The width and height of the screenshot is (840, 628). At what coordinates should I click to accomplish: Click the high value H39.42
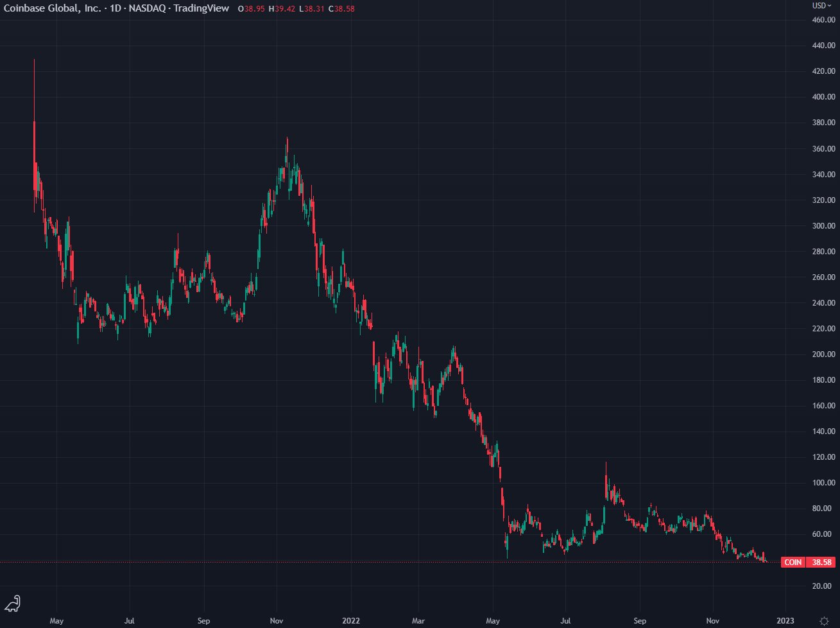coord(282,9)
